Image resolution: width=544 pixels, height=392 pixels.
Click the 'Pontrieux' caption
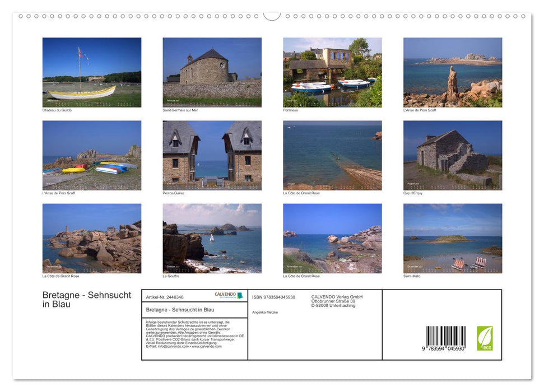pyautogui.click(x=290, y=110)
